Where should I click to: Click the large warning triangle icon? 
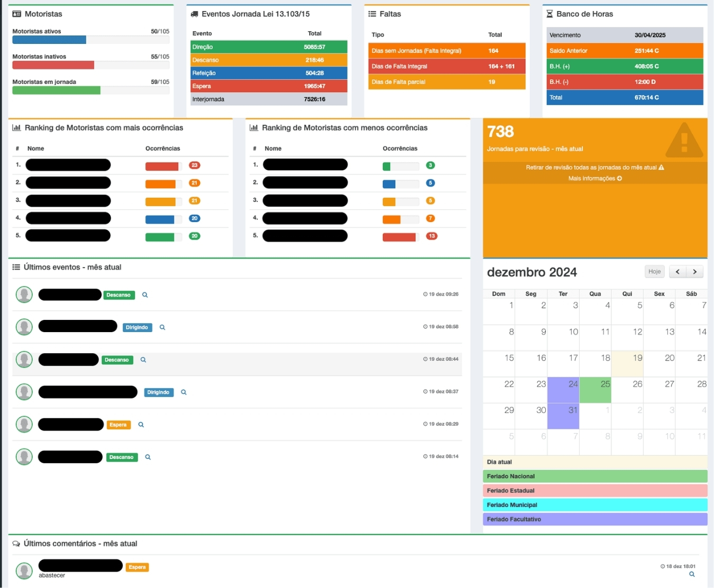click(684, 141)
